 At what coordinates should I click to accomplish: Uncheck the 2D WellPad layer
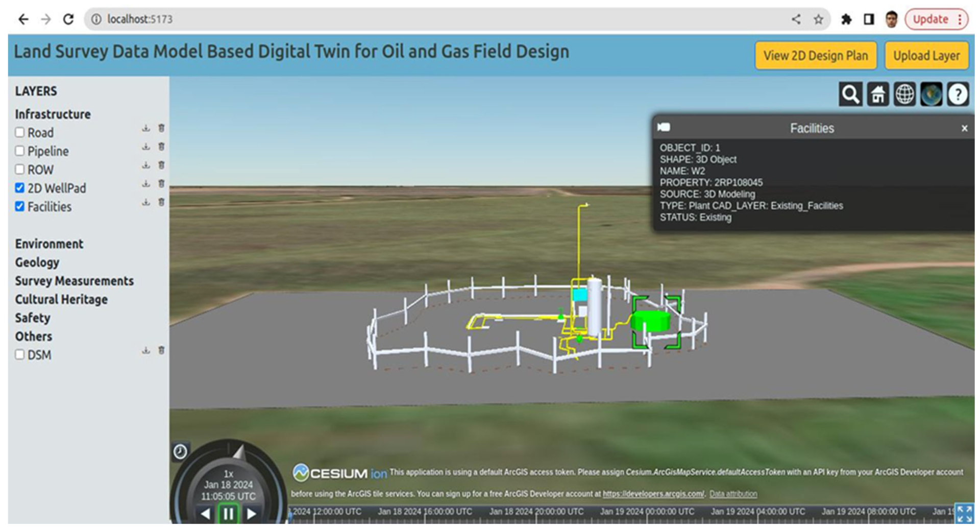20,188
